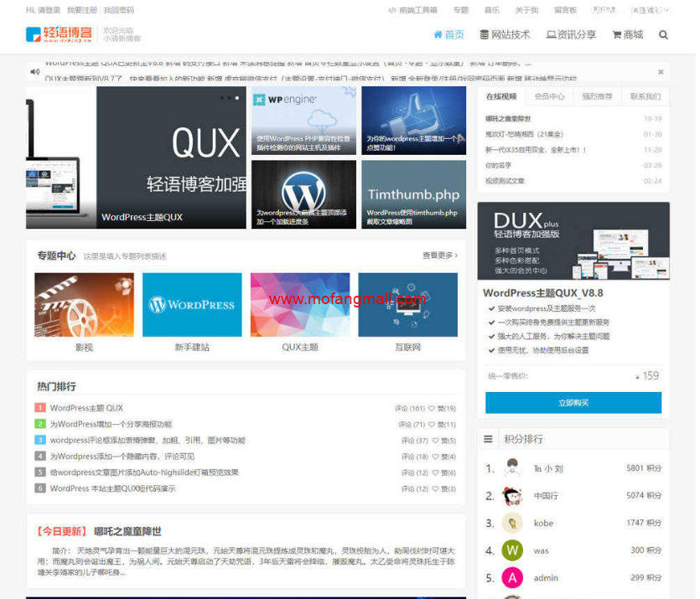Open 留言板 in the top bar
Screen dimensions: 700x599
pyautogui.click(x=565, y=10)
